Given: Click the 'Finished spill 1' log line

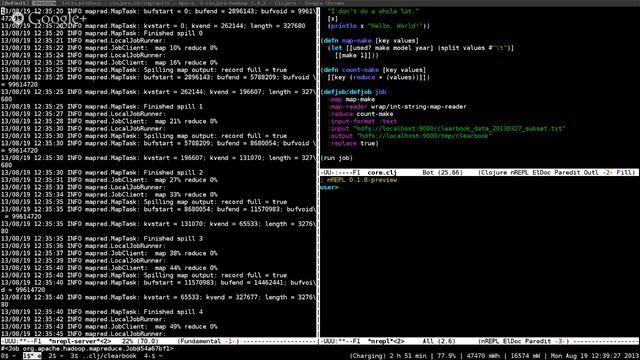Looking at the screenshot, I should pos(102,107).
